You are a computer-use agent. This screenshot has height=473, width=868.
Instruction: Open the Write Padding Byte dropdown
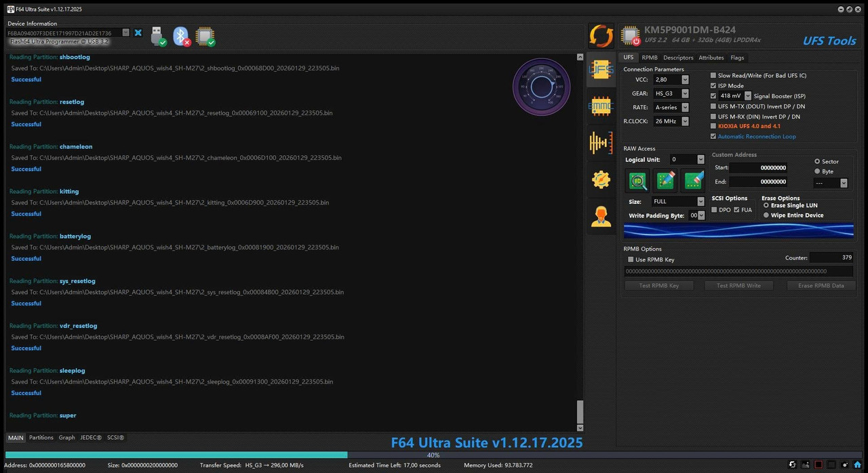pyautogui.click(x=701, y=215)
